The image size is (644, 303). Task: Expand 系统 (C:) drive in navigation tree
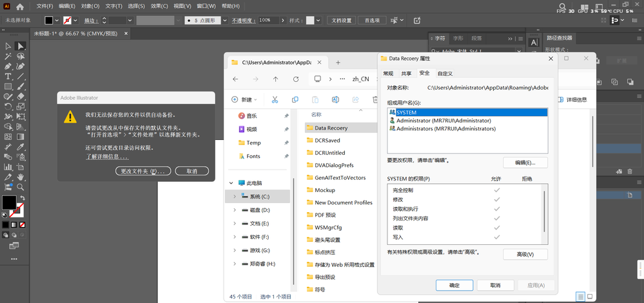tap(235, 197)
